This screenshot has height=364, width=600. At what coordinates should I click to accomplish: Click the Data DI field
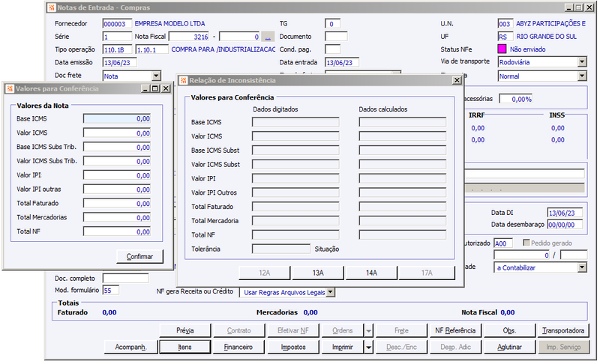tap(565, 213)
